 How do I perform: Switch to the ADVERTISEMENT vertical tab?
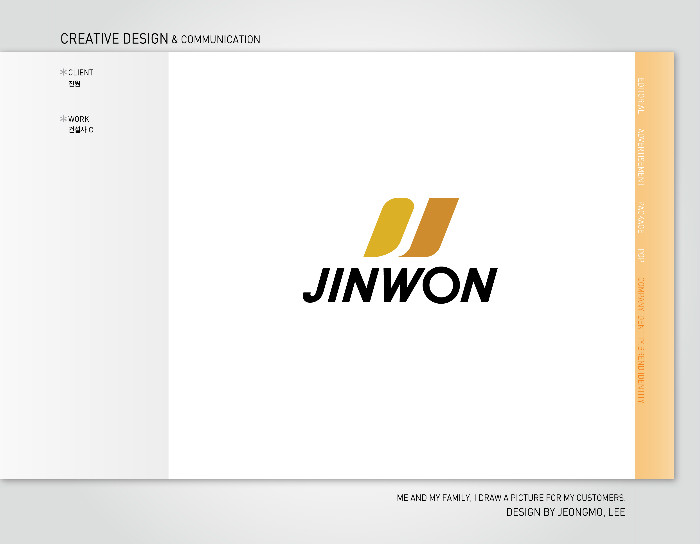[x=641, y=157]
